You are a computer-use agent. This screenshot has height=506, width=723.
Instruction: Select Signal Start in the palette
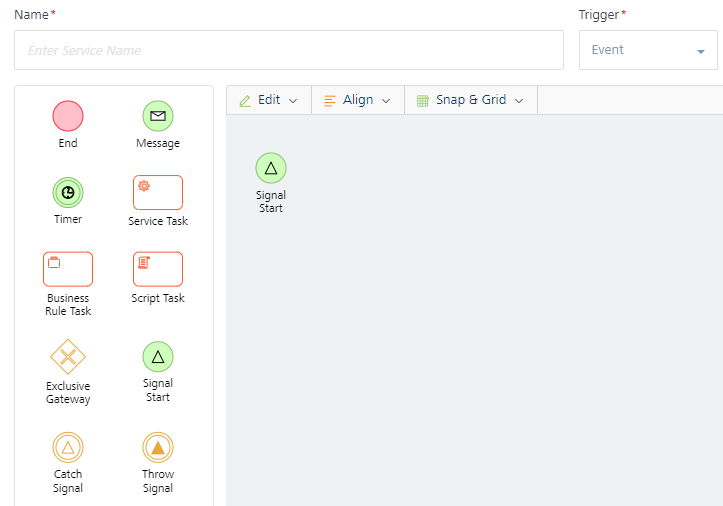point(158,357)
